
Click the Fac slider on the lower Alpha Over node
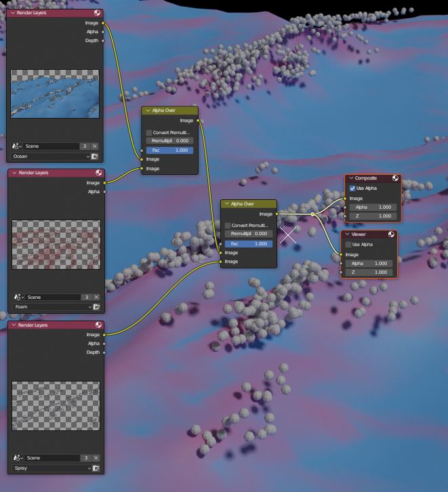click(x=248, y=243)
